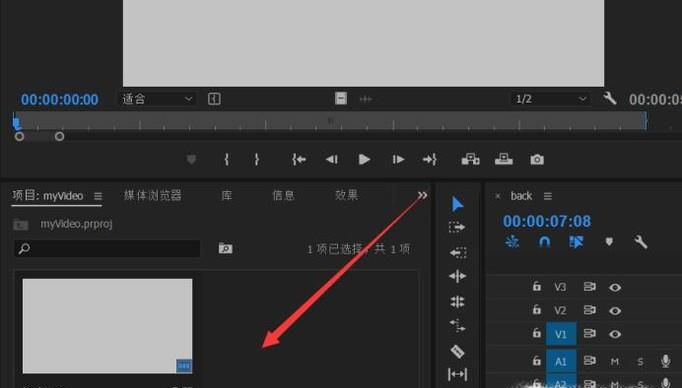Enable voice-over record on A1

pyautogui.click(x=665, y=361)
